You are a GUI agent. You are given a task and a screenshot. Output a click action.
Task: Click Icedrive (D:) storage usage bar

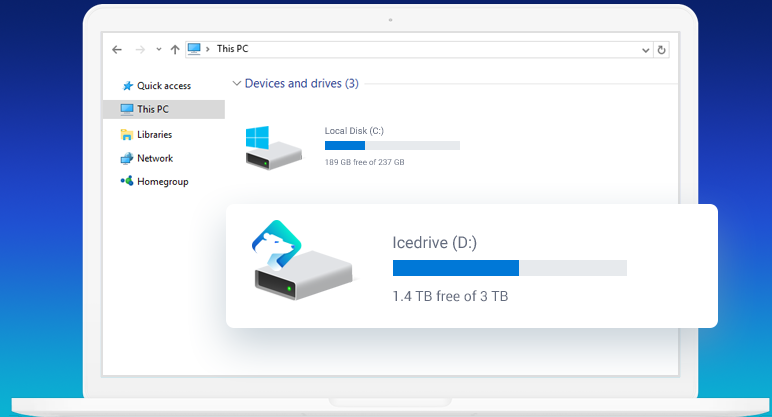point(510,268)
